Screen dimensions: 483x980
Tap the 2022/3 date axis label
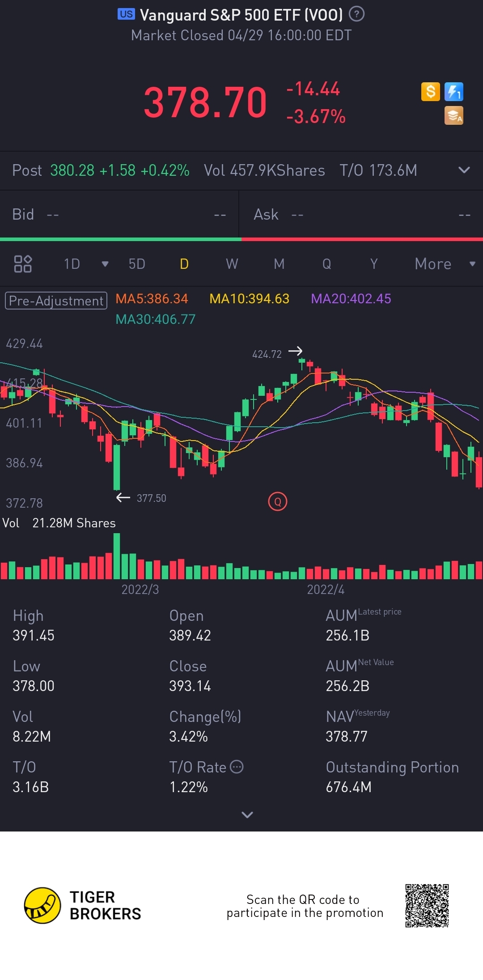tap(140, 590)
